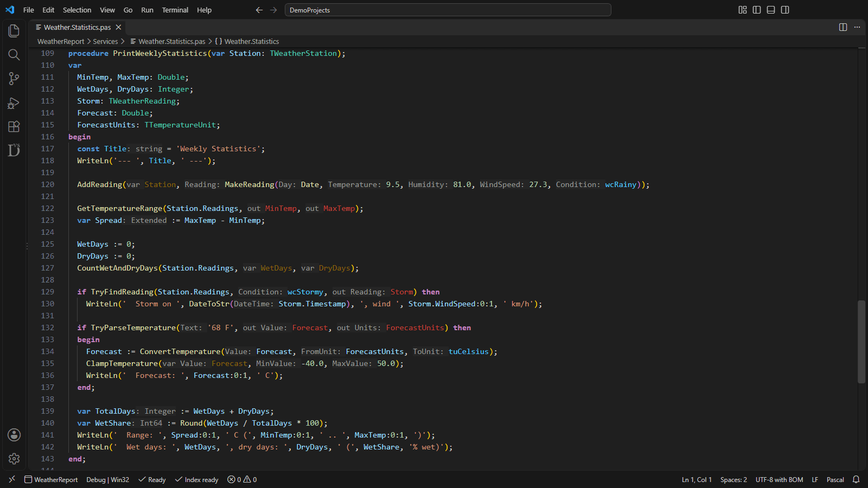Image resolution: width=868 pixels, height=488 pixels.
Task: Open the File menu
Action: [29, 10]
